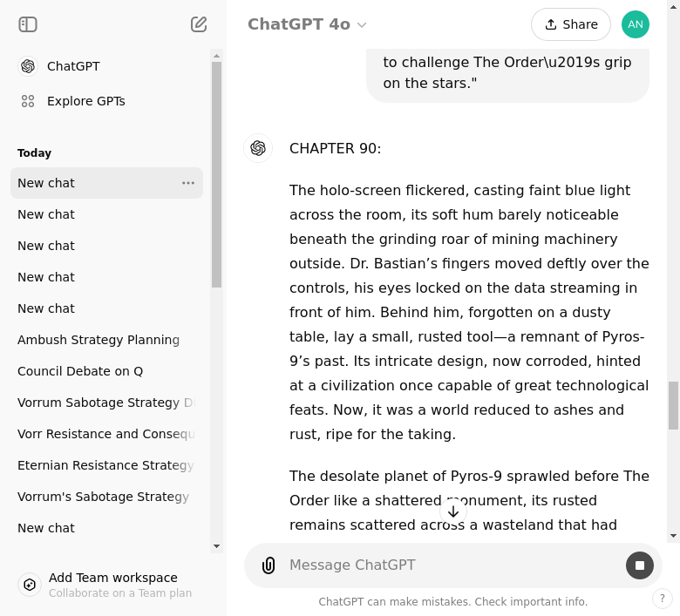Click the sidebar chat list scrollbar
The image size is (680, 616).
(x=216, y=174)
